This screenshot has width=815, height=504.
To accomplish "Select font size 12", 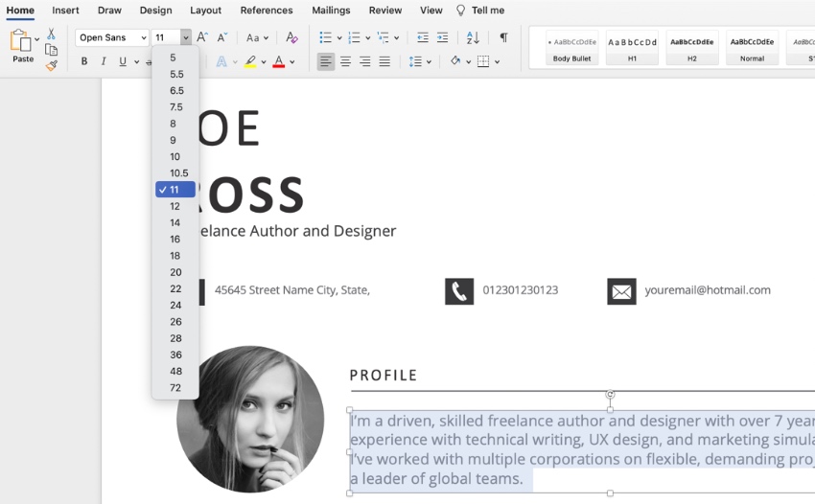I will click(175, 206).
